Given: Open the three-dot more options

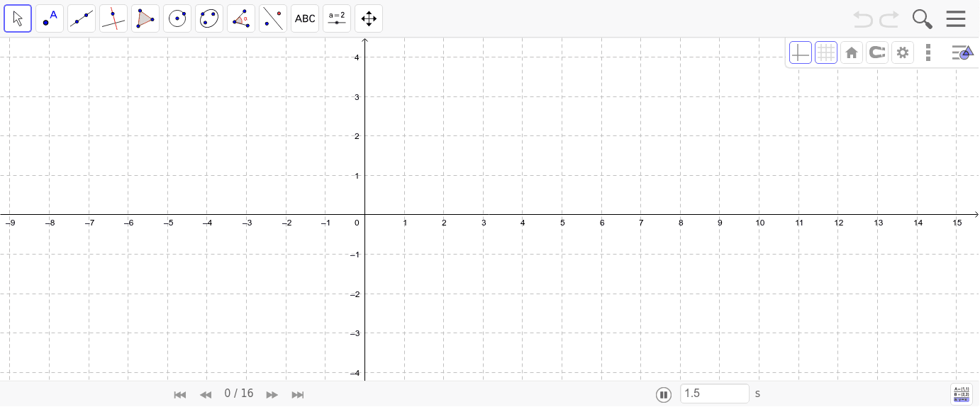Looking at the screenshot, I should [x=928, y=52].
